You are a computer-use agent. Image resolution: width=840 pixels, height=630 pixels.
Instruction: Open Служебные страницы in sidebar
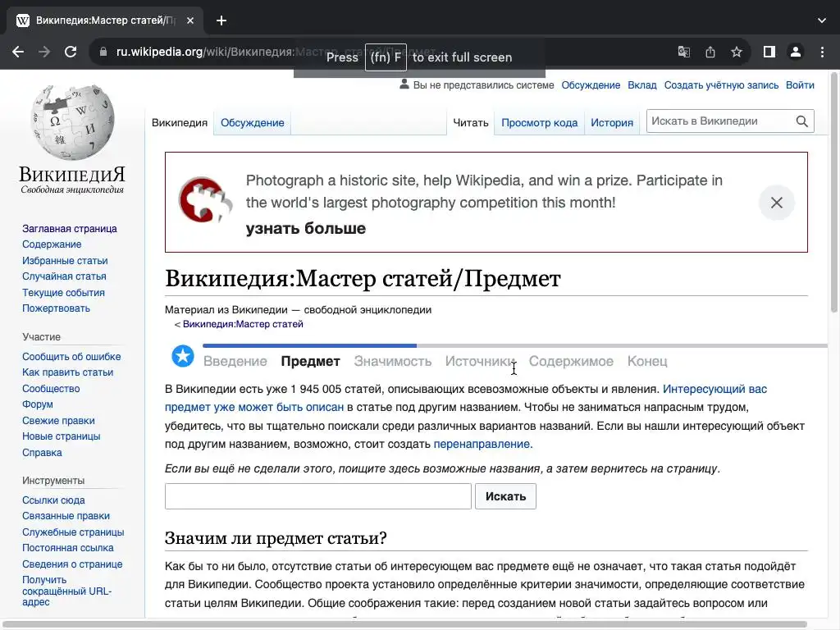tap(73, 532)
